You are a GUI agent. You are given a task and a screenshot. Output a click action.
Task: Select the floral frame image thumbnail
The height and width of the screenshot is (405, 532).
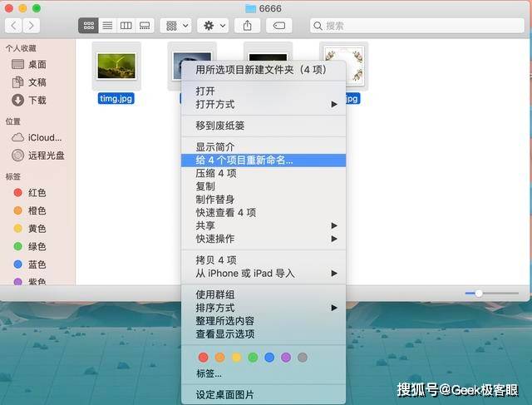coord(343,66)
